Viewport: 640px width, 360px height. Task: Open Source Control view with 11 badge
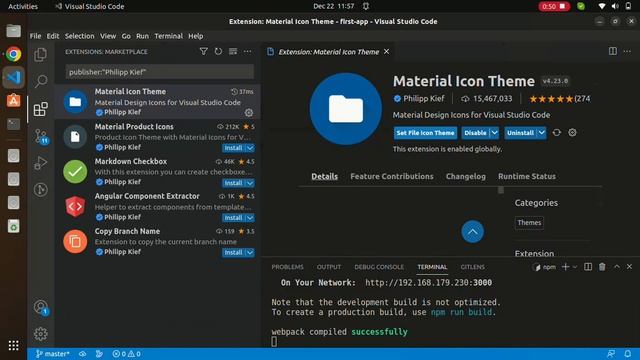tap(40, 136)
